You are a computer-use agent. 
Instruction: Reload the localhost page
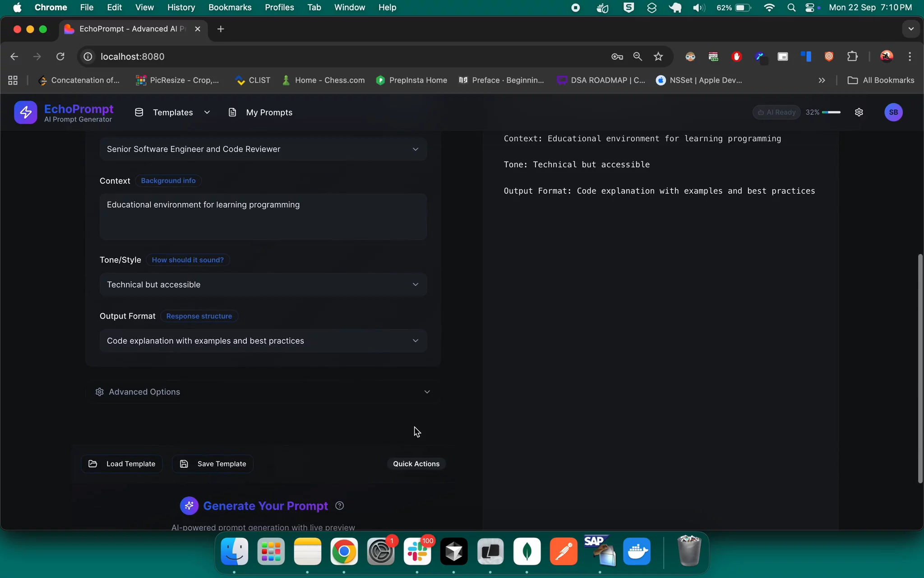[60, 56]
